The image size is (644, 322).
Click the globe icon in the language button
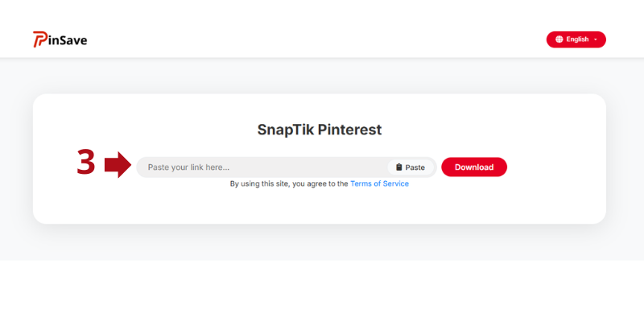(559, 39)
